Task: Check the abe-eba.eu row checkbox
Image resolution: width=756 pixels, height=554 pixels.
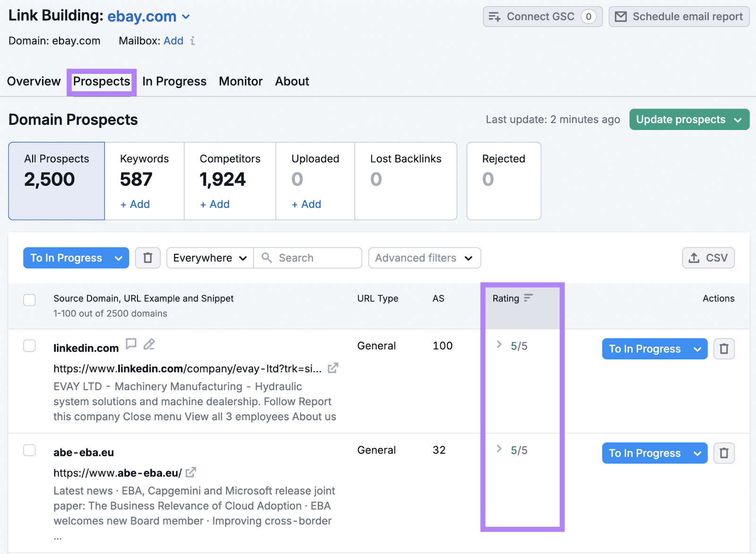Action: (x=29, y=450)
